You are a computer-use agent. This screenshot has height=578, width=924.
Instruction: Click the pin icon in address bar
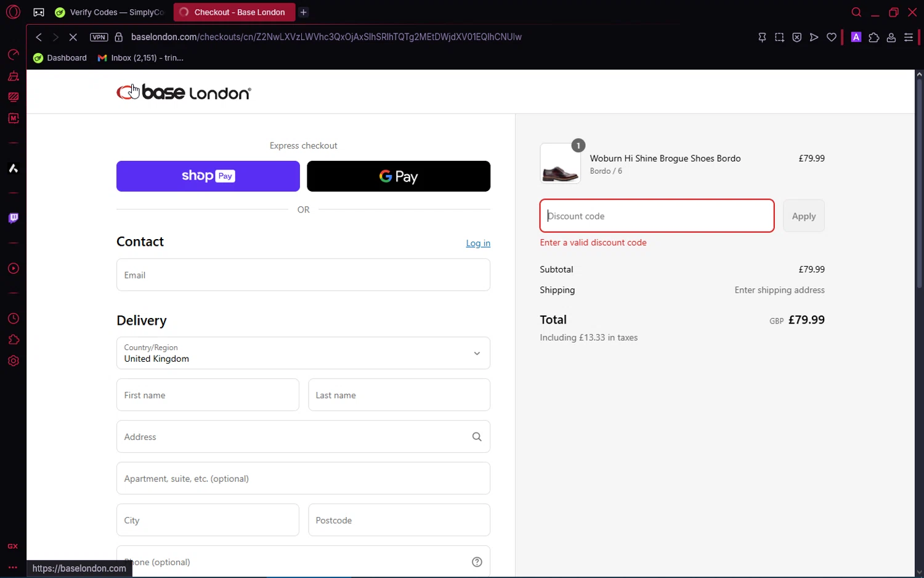pyautogui.click(x=762, y=38)
